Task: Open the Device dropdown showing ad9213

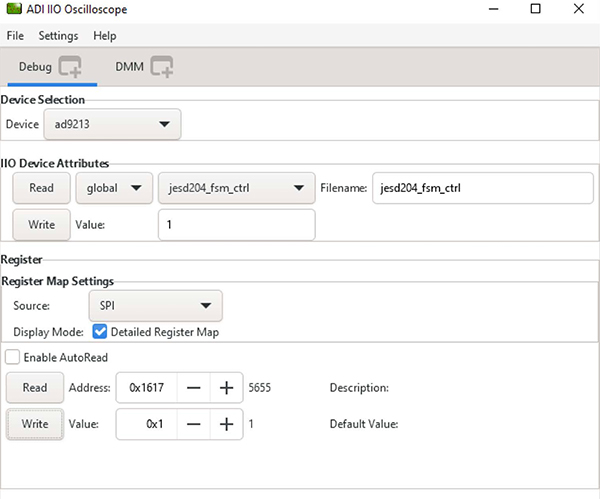Action: click(113, 125)
